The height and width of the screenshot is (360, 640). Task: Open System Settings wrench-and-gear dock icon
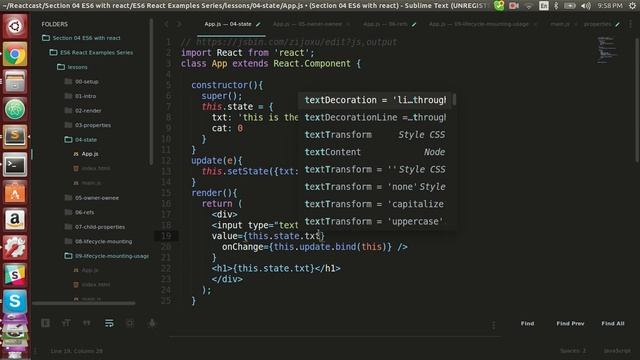click(x=15, y=247)
